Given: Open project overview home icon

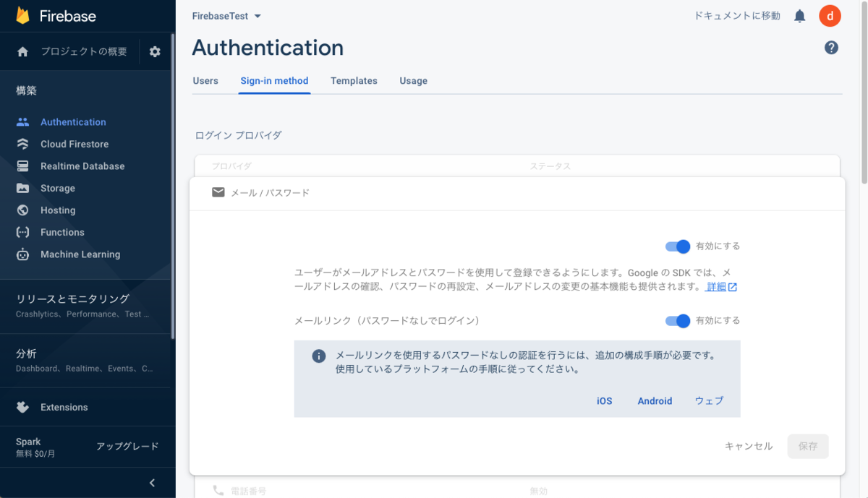Looking at the screenshot, I should point(23,51).
